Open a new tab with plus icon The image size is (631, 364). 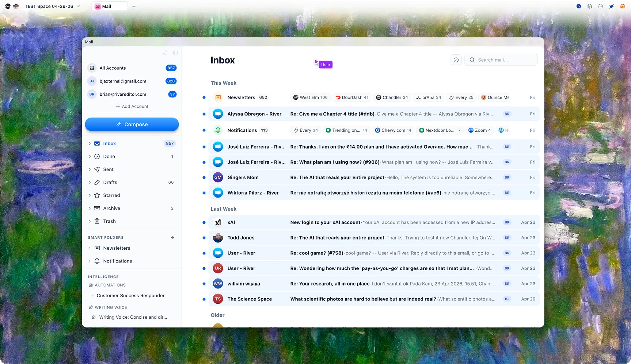(x=134, y=6)
